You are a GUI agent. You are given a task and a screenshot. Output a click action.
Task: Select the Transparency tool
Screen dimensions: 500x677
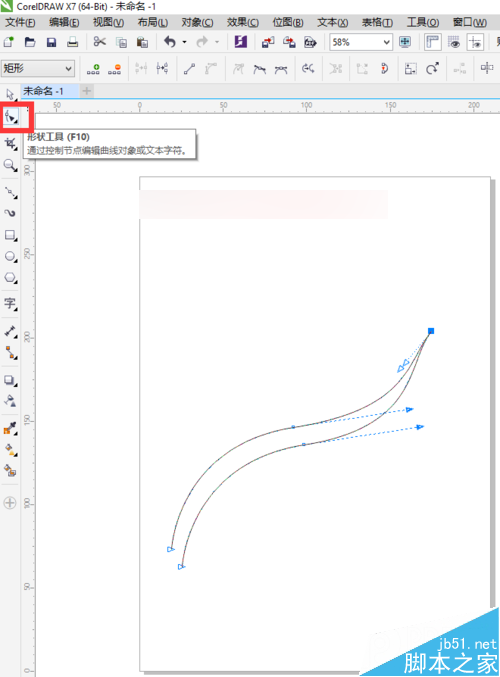(x=10, y=401)
